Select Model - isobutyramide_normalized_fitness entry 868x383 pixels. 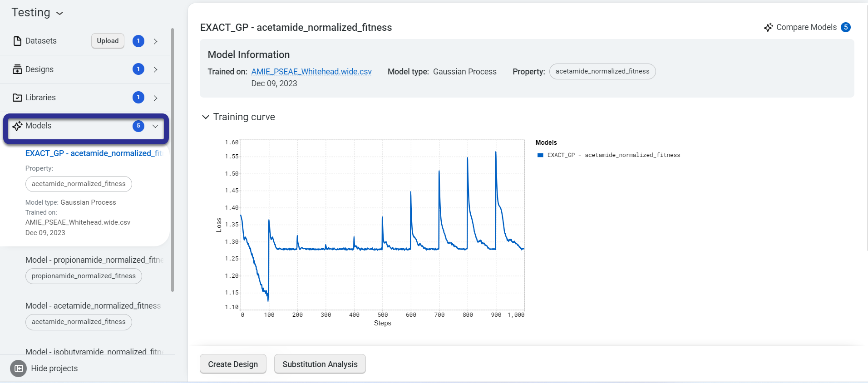tap(94, 351)
